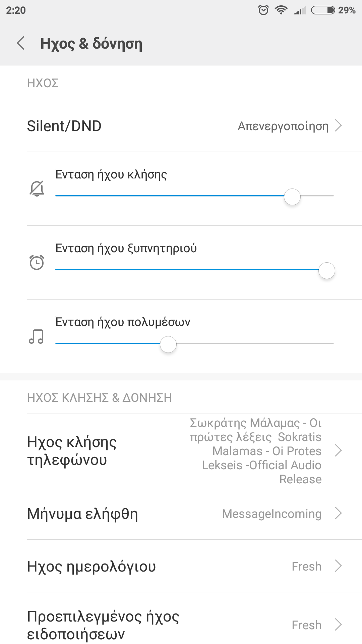Tap the Wi-Fi status icon
The height and width of the screenshot is (644, 362).
281,10
